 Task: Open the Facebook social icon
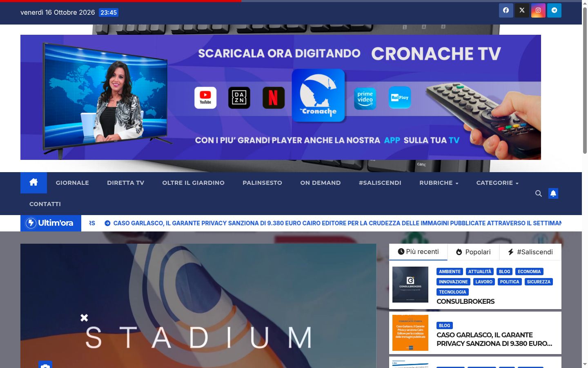[x=506, y=11]
